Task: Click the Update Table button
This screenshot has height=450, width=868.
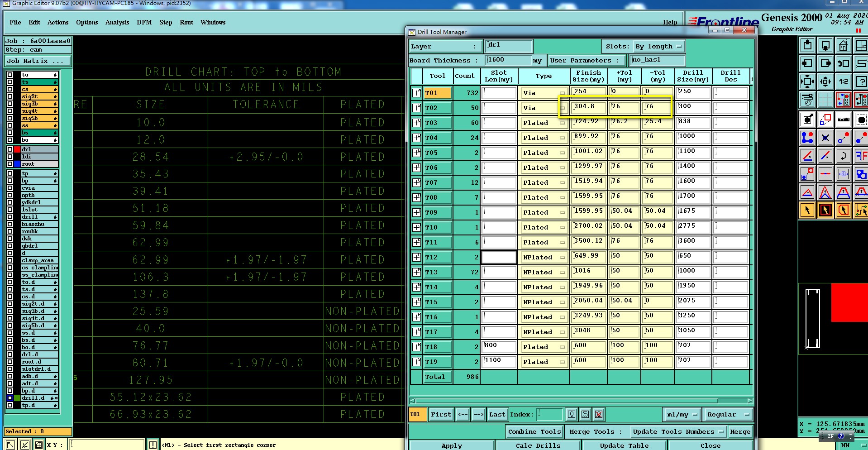Action: pyautogui.click(x=624, y=445)
